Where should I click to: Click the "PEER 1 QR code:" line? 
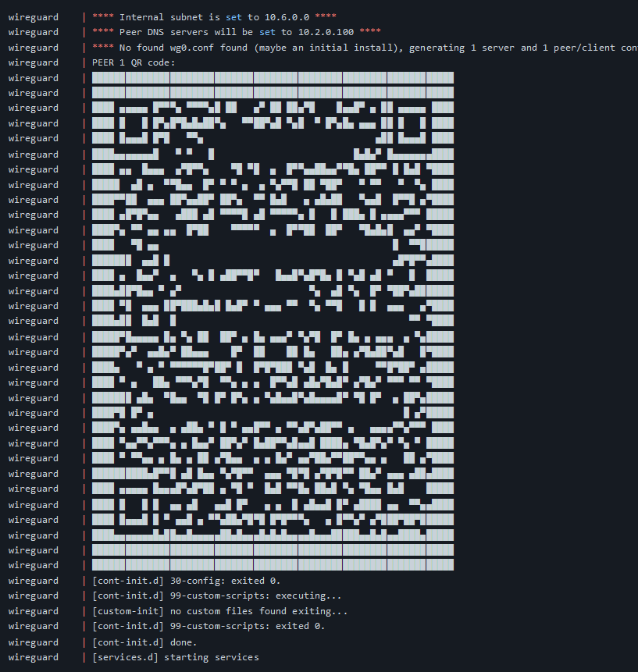click(x=134, y=62)
